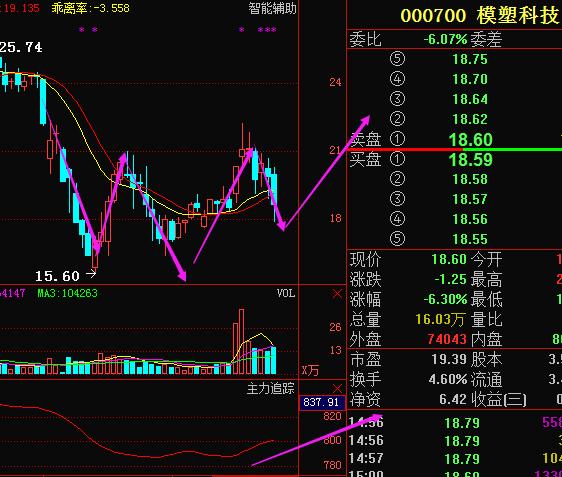Select the 14:57 trade row at 18.79
This screenshot has width=562, height=477.
point(455,458)
